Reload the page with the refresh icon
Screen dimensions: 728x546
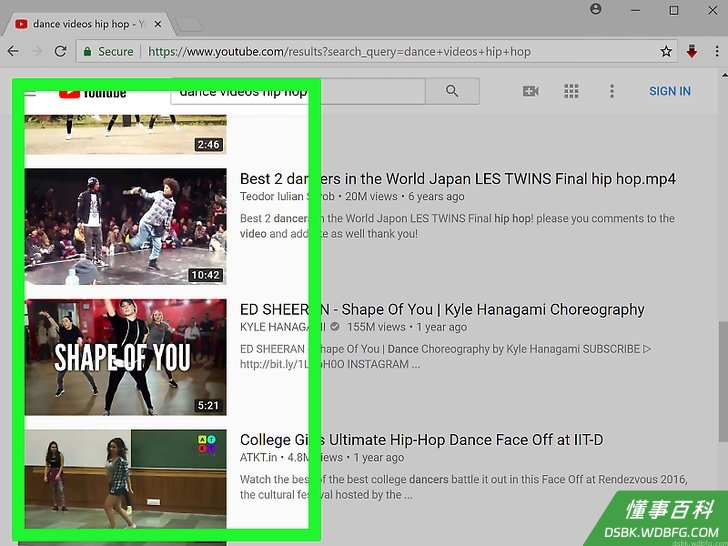pos(60,51)
